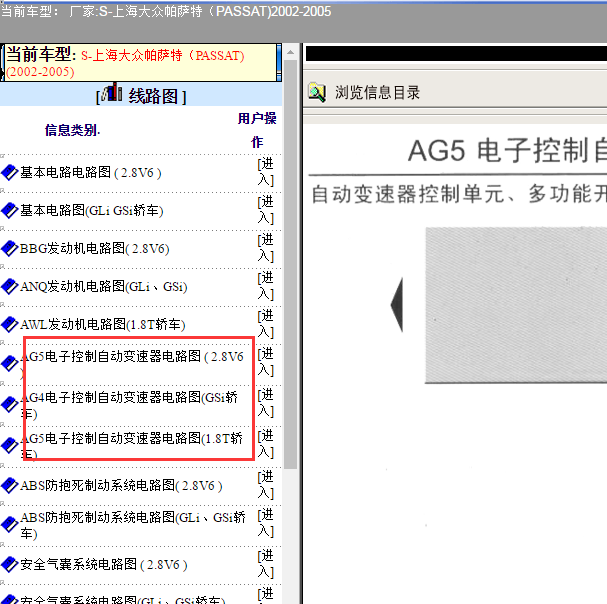Screen dimensions: 607x604
Task: Click the 浏览信息目录 label
Action: [x=377, y=93]
